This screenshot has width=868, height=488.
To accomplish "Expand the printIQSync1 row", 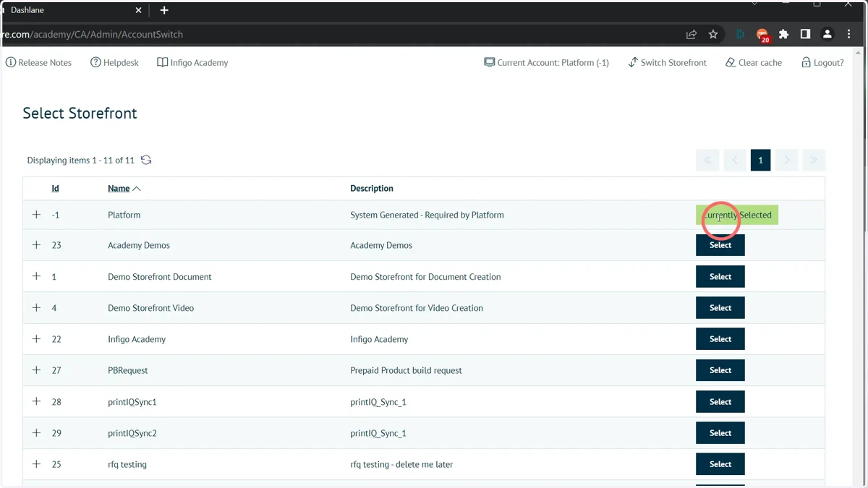I will (x=36, y=401).
